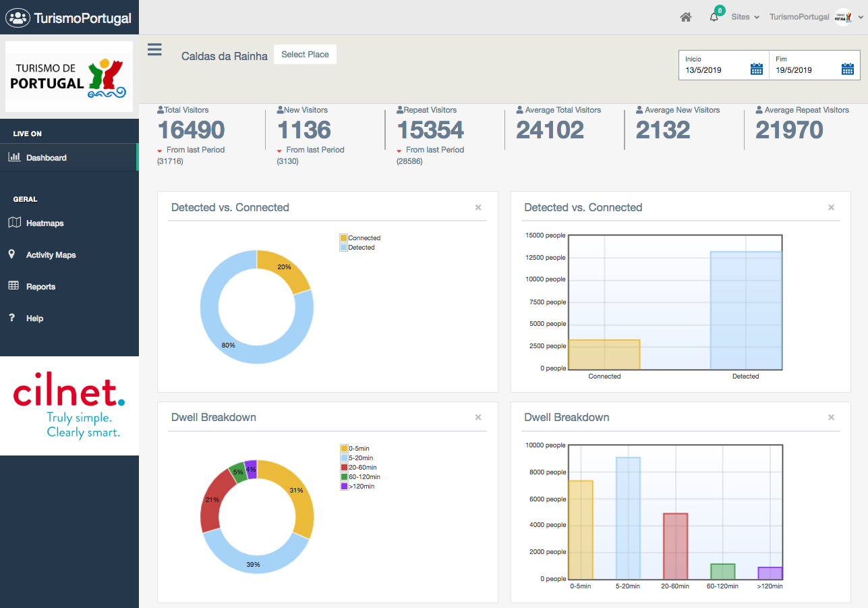Screen dimensions: 868x608
Task: Close the Detected vs. Connected donut panel
Action: pos(478,207)
